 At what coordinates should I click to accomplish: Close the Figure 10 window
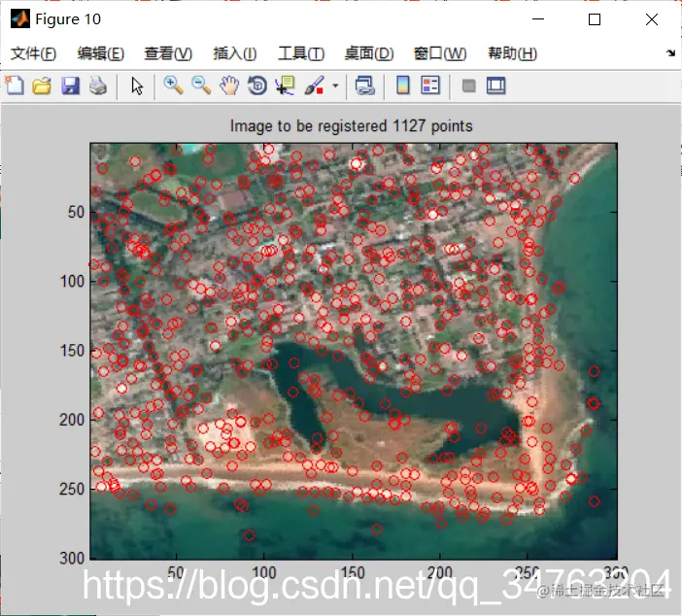(652, 19)
